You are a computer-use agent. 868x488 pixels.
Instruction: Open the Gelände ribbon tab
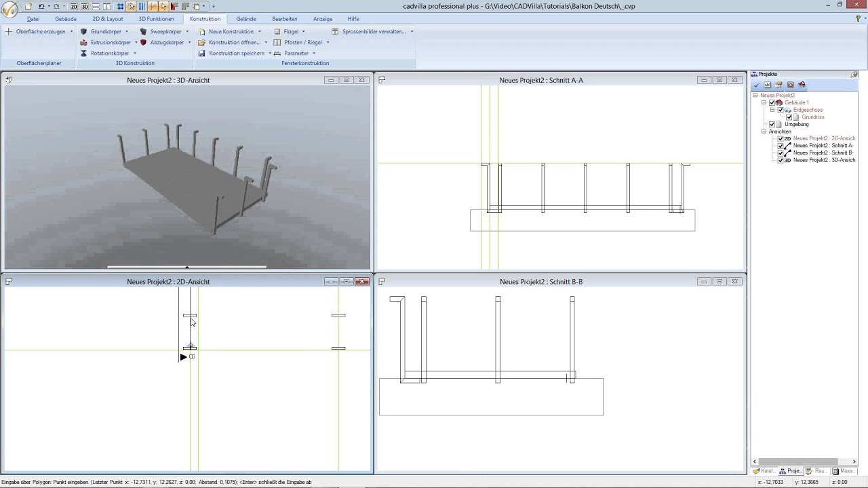[246, 19]
